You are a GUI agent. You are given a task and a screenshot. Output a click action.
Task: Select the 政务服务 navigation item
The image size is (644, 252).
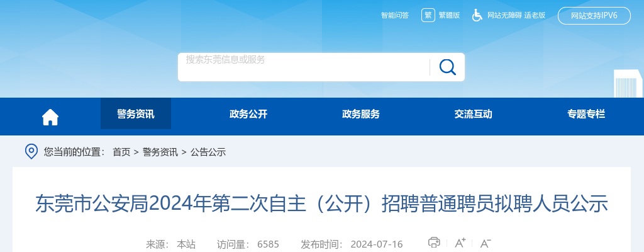(361, 114)
